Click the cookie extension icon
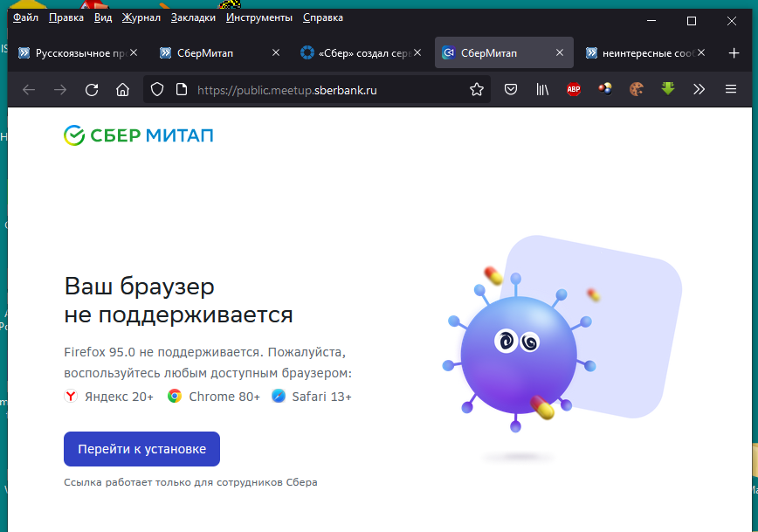758x532 pixels. pos(637,89)
